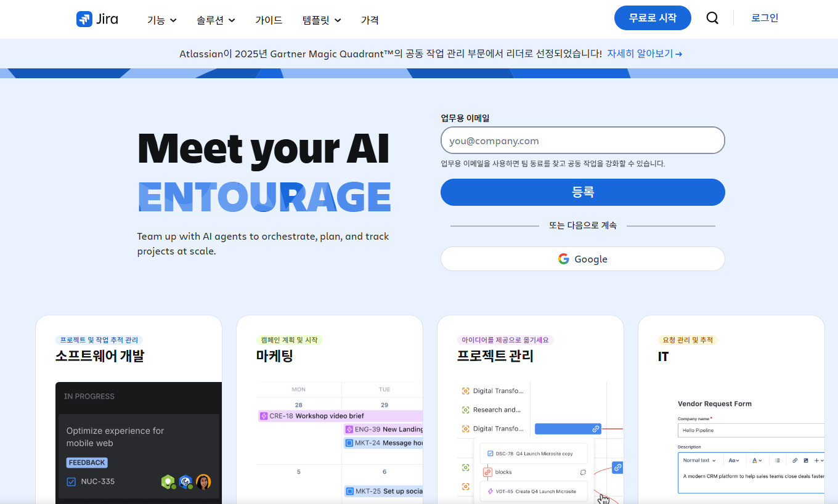Click the 무료로 시작 button
The image size is (838, 504).
(653, 18)
